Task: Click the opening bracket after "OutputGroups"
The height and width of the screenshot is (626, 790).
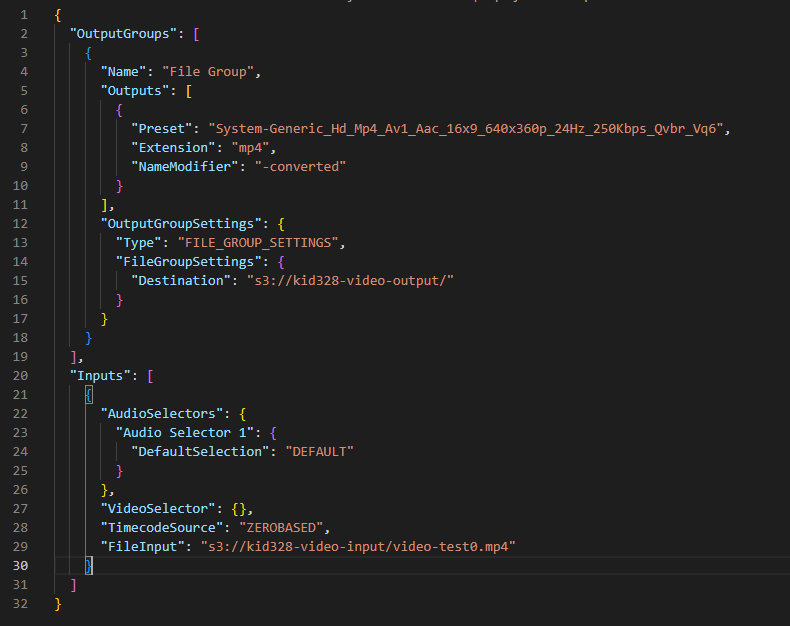Action: tap(196, 34)
